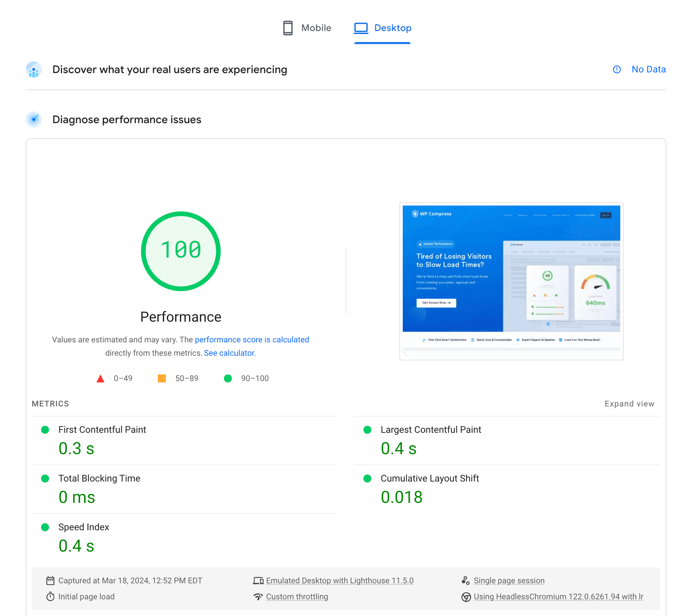Click the single page session icon
Screen dimensions: 688x616
point(466,581)
